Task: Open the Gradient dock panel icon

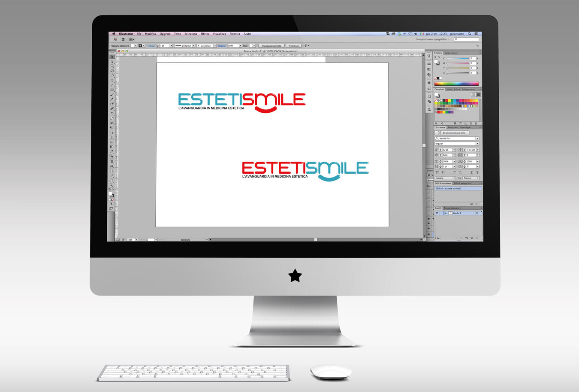Action: point(429,69)
